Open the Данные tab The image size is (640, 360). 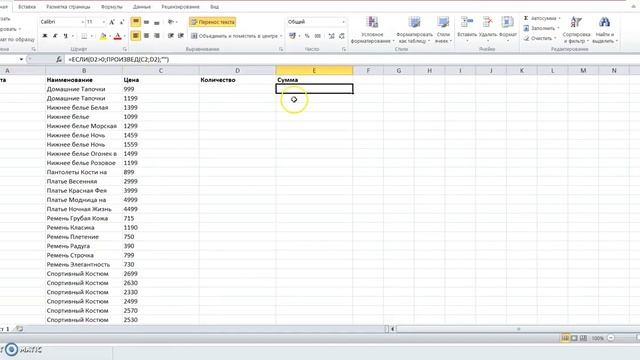click(x=142, y=7)
